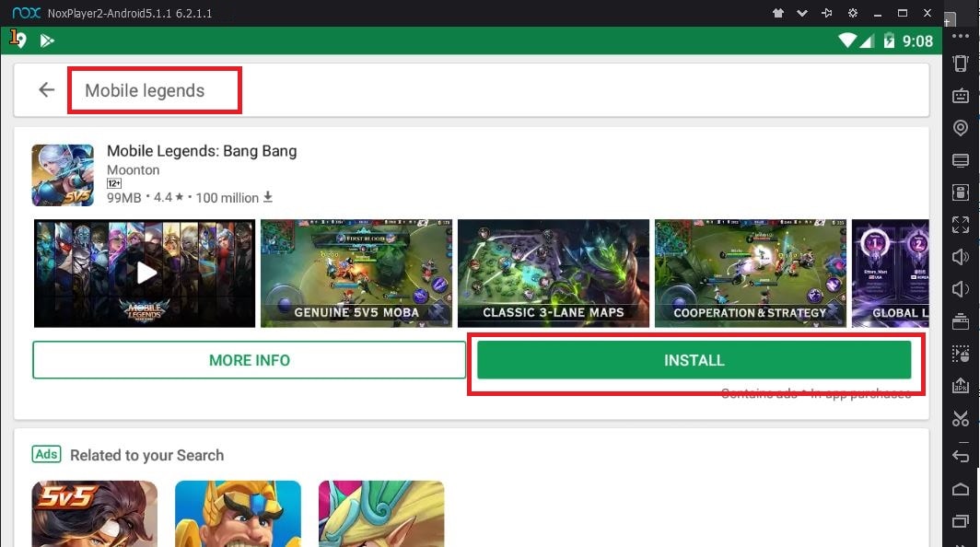Toggle fullscreen mode in the sidebar
The image size is (980, 547).
coord(961,225)
